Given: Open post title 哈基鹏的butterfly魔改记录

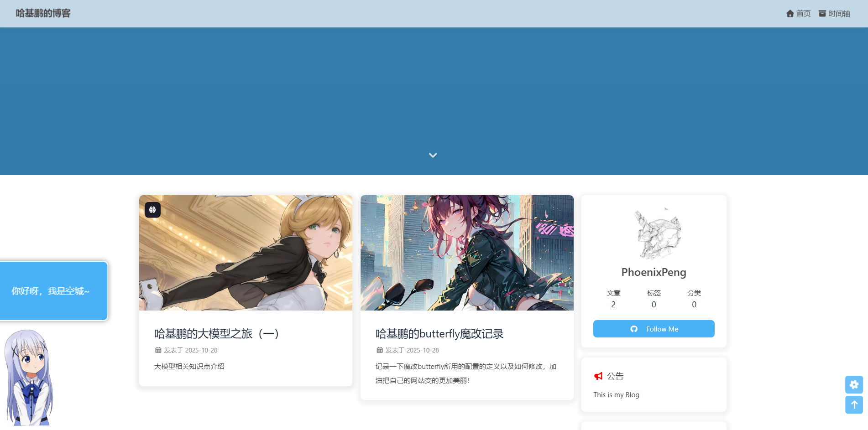Looking at the screenshot, I should pos(439,334).
